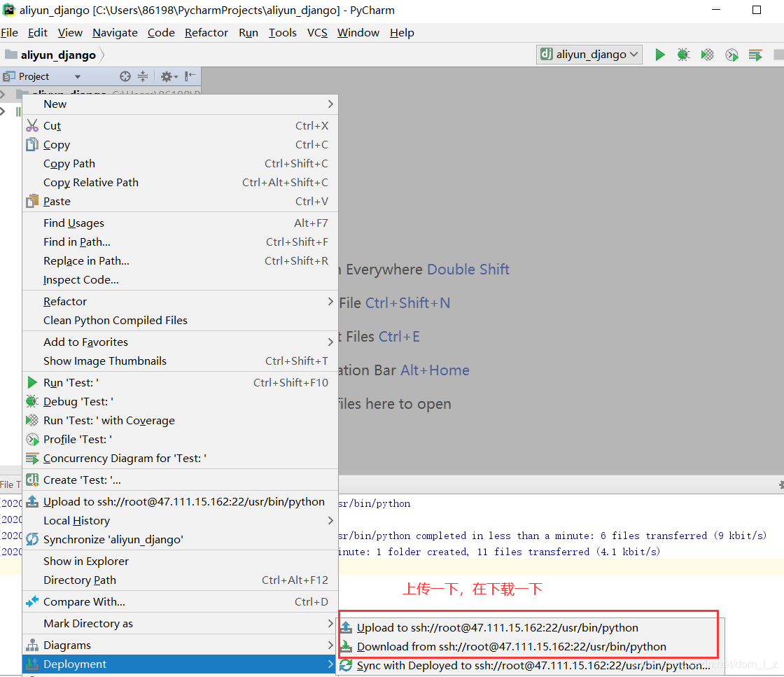Expand the New submenu arrow

click(x=330, y=104)
